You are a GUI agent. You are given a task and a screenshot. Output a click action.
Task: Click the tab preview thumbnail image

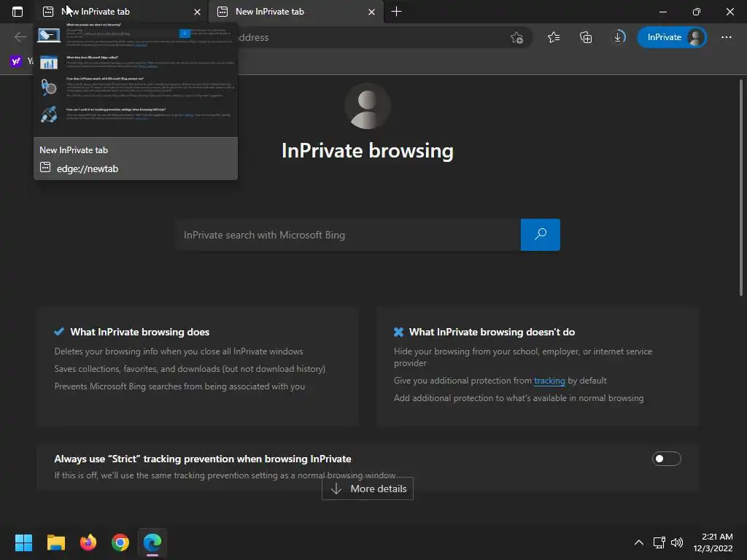[136, 80]
